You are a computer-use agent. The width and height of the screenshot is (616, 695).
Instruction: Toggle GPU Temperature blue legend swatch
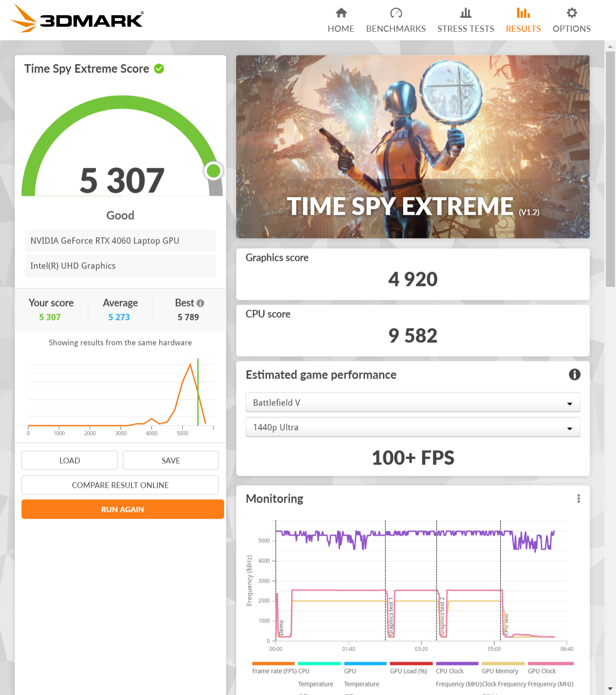pyautogui.click(x=365, y=664)
